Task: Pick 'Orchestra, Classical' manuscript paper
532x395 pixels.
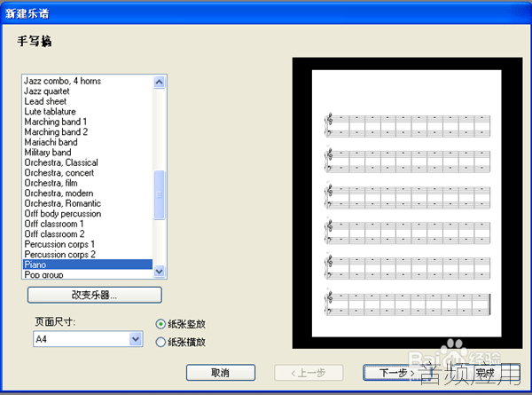Action: [88, 162]
